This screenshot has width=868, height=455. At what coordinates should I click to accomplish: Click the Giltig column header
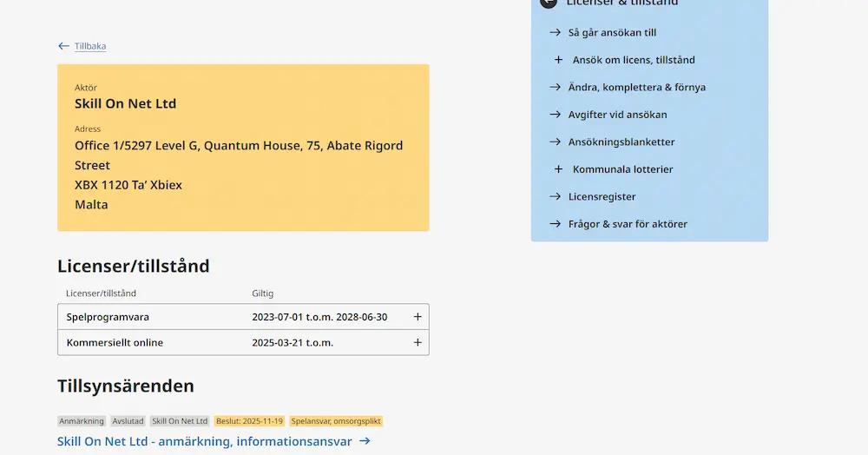coord(262,293)
